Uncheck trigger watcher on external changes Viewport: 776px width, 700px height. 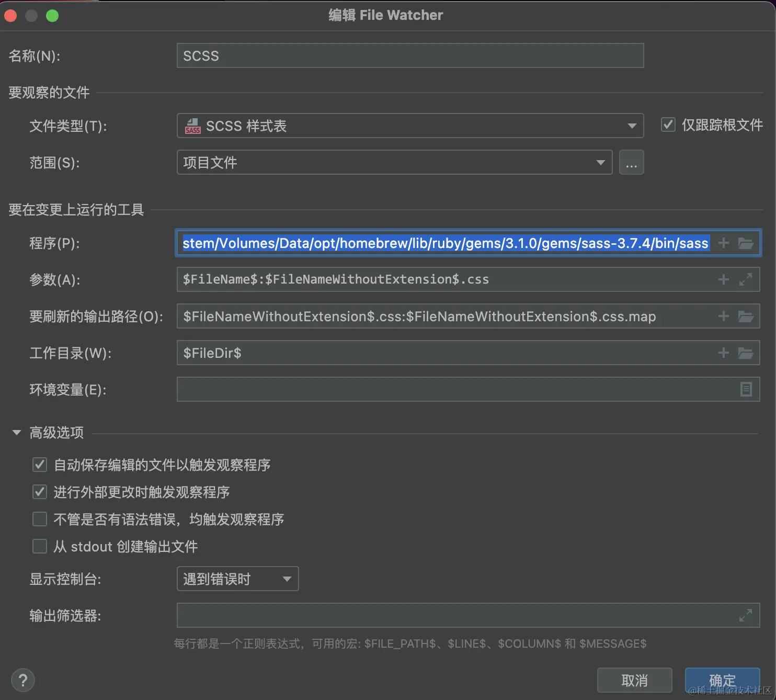[40, 492]
